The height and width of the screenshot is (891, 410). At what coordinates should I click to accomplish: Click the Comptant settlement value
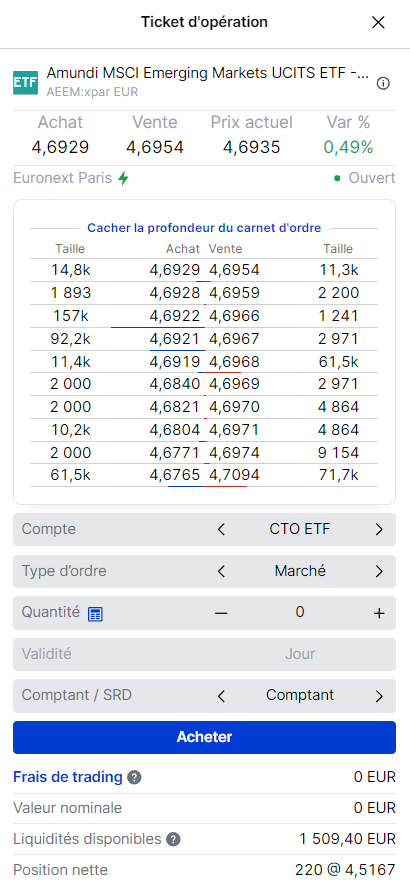[300, 695]
